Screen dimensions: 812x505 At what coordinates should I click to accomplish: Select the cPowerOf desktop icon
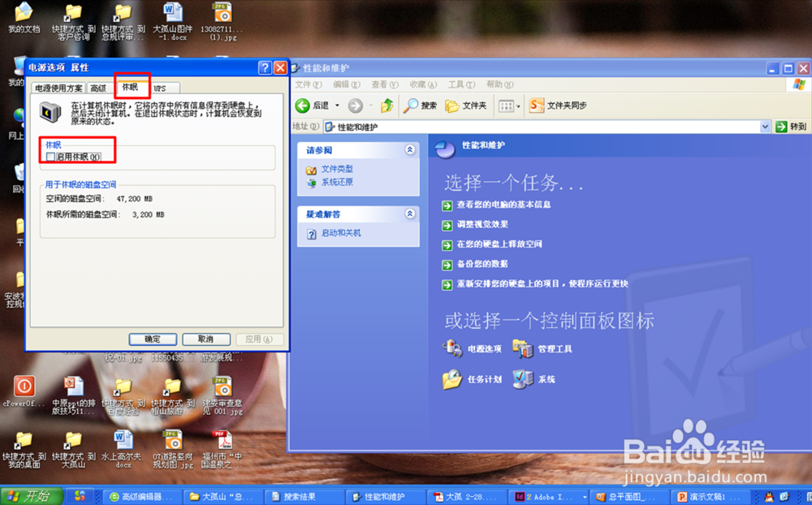click(24, 391)
